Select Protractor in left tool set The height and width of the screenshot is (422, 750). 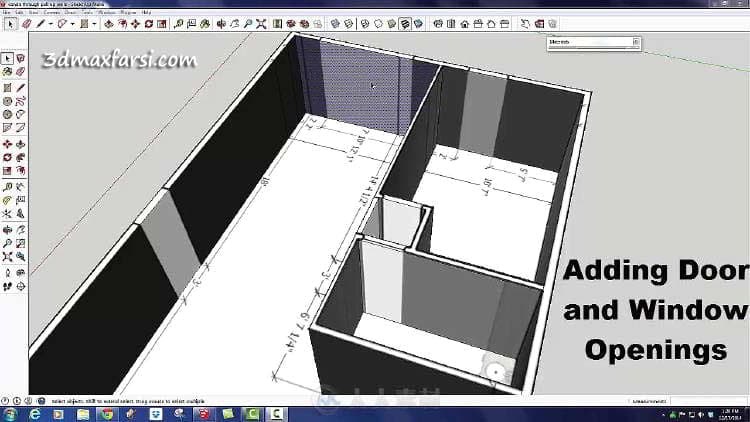pyautogui.click(x=7, y=200)
